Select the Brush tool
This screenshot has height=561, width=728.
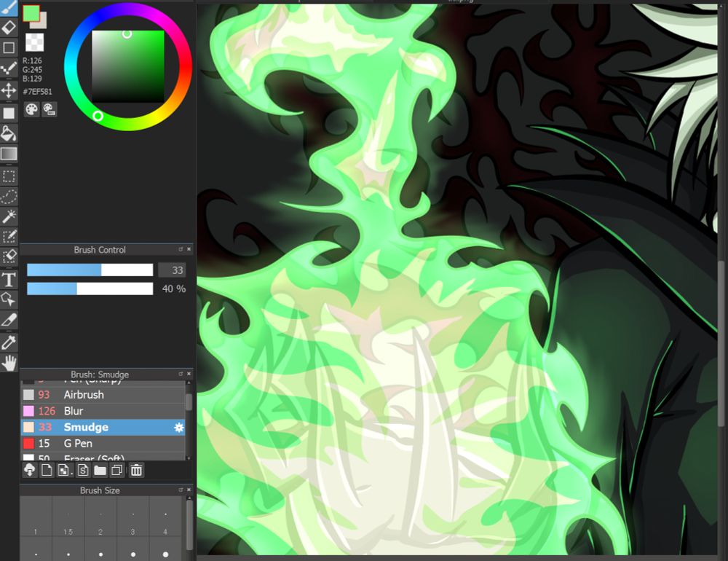(x=9, y=7)
